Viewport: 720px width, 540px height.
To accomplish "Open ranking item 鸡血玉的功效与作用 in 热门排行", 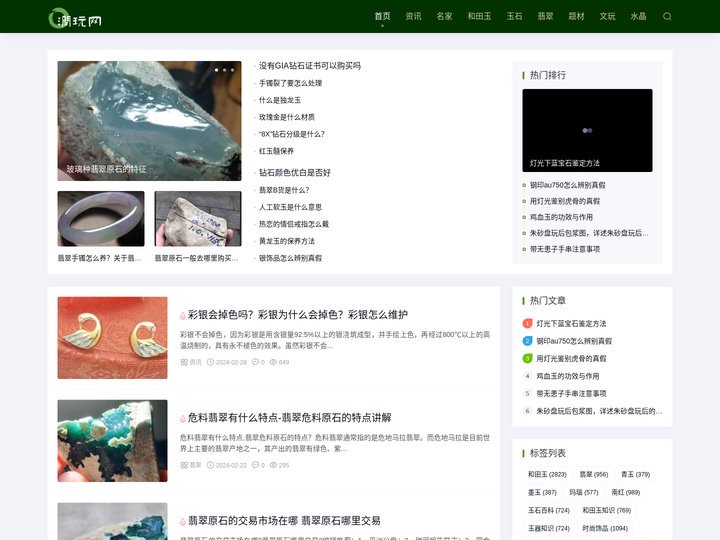I will 561,217.
